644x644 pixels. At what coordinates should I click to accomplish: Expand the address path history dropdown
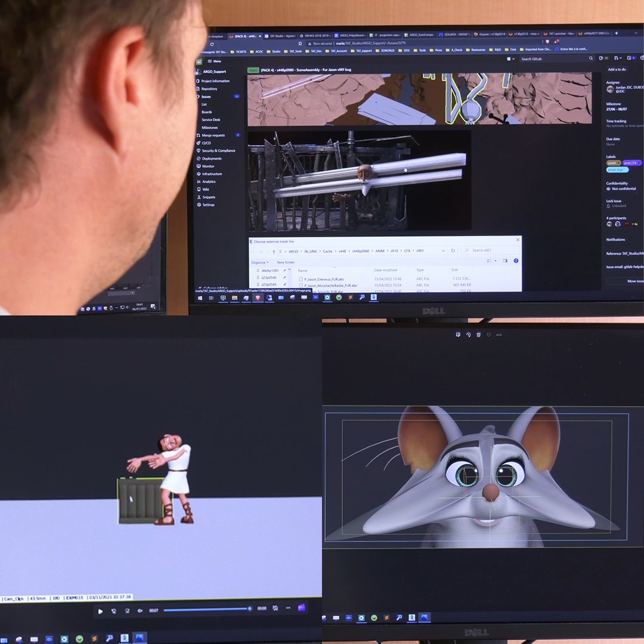[443, 250]
